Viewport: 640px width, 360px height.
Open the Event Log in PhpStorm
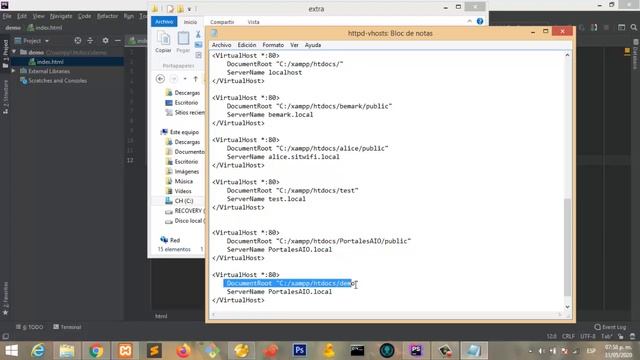610,327
